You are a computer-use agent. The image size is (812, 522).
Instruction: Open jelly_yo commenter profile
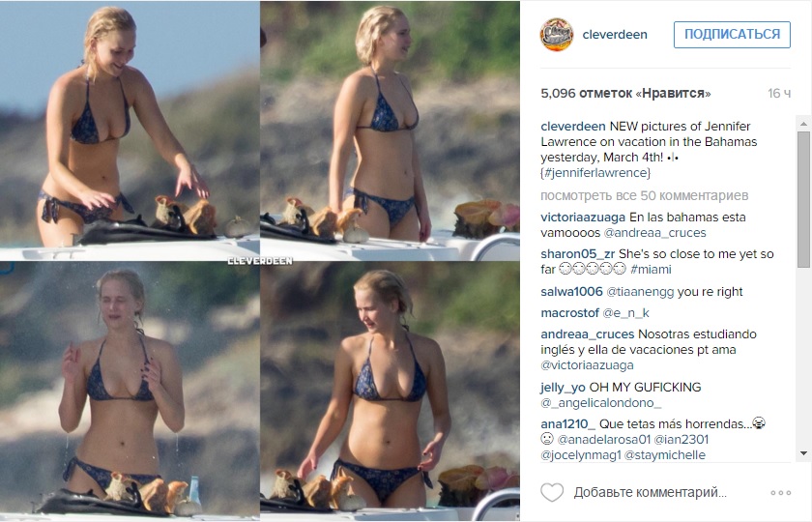pos(563,388)
